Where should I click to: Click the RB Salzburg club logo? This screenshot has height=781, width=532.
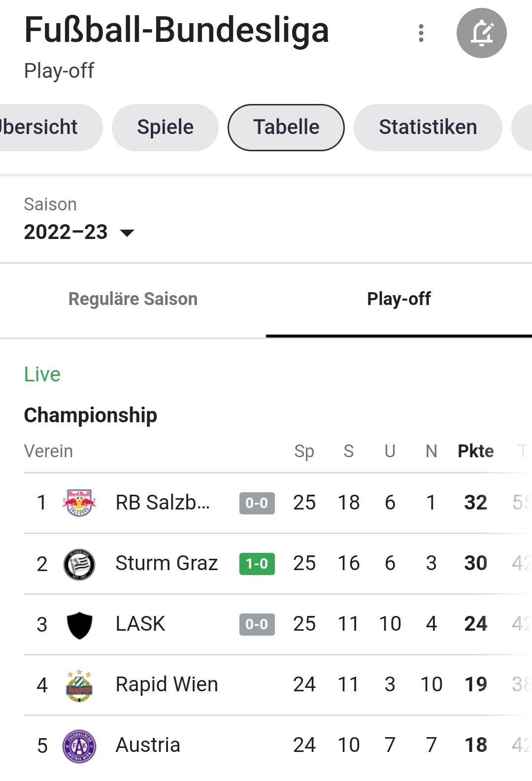(x=79, y=503)
